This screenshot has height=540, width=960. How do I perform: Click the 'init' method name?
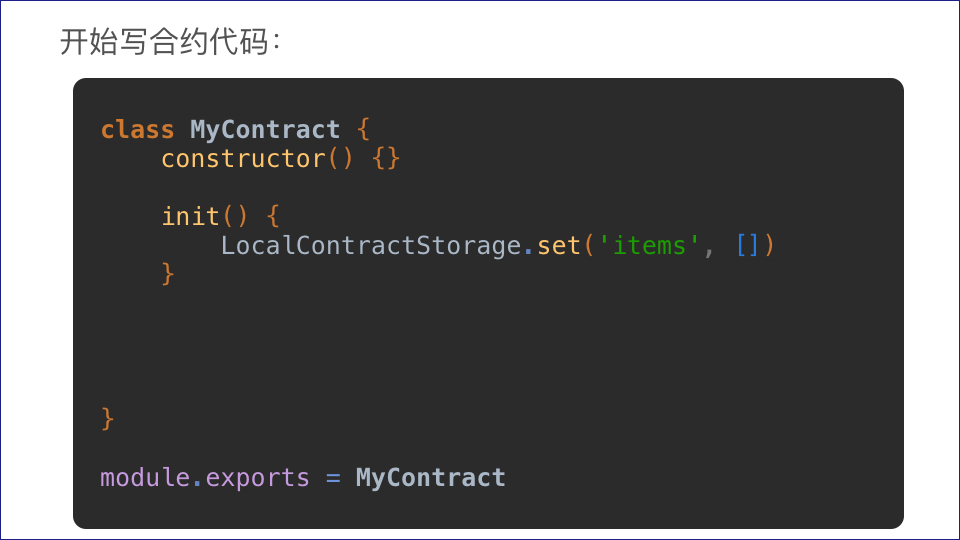point(190,216)
